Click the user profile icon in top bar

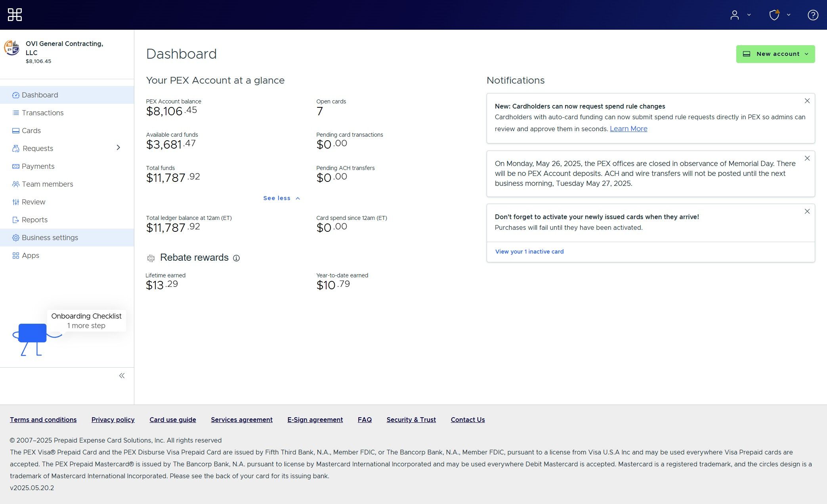[734, 15]
